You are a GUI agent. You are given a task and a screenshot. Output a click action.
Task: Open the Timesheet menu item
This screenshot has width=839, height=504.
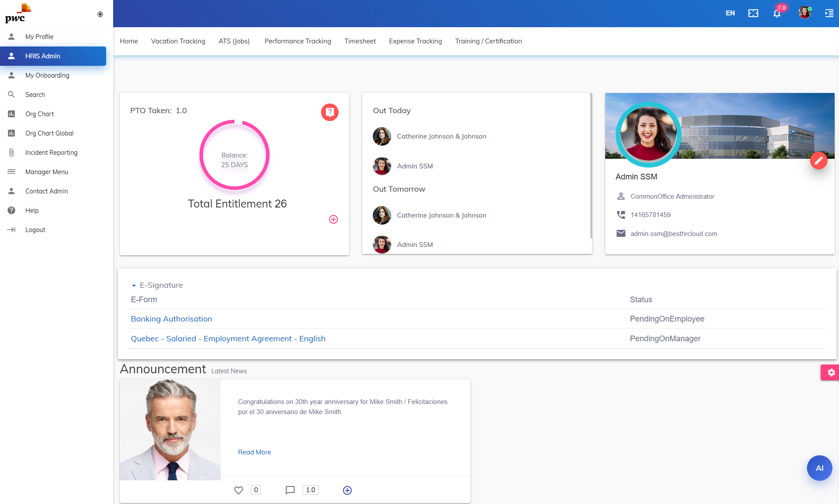click(x=360, y=41)
